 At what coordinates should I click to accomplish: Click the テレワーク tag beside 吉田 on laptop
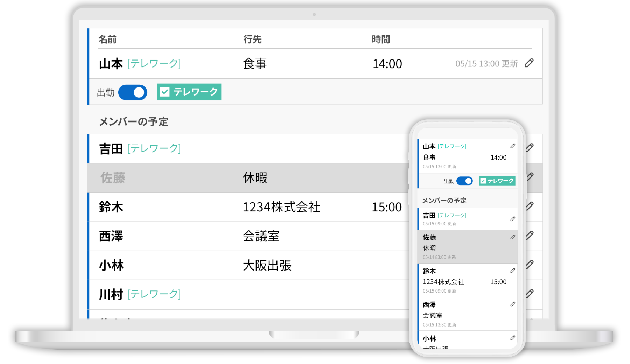click(x=154, y=149)
